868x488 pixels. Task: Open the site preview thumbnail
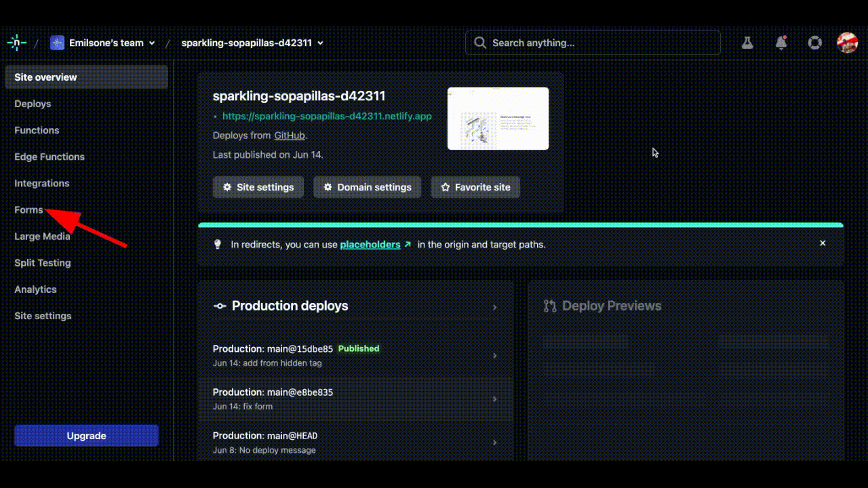coord(498,119)
